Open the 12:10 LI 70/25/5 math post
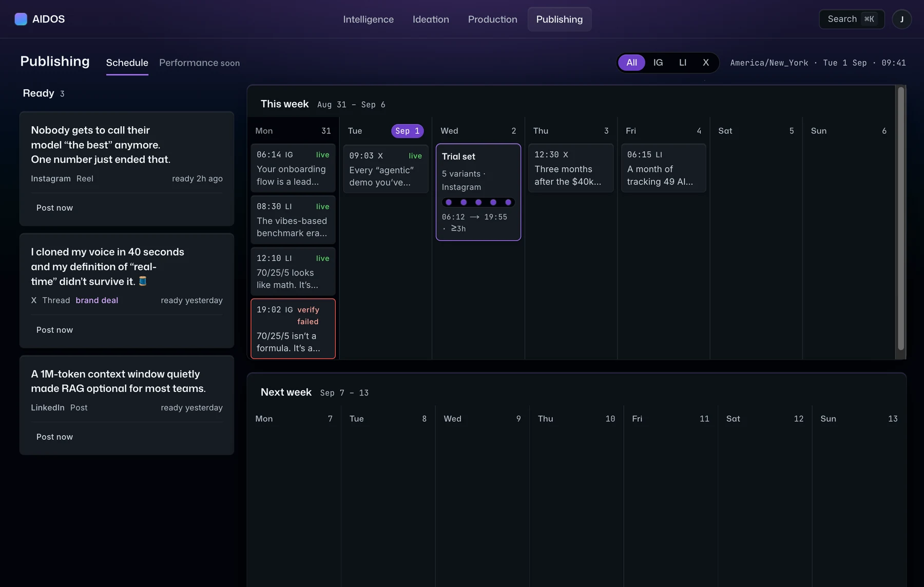Viewport: 924px width, 587px height. pyautogui.click(x=293, y=271)
